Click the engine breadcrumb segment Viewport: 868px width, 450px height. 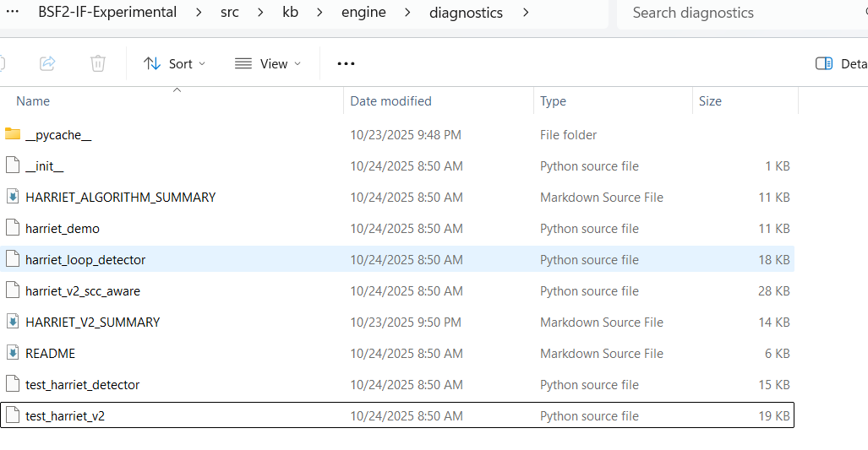[363, 13]
